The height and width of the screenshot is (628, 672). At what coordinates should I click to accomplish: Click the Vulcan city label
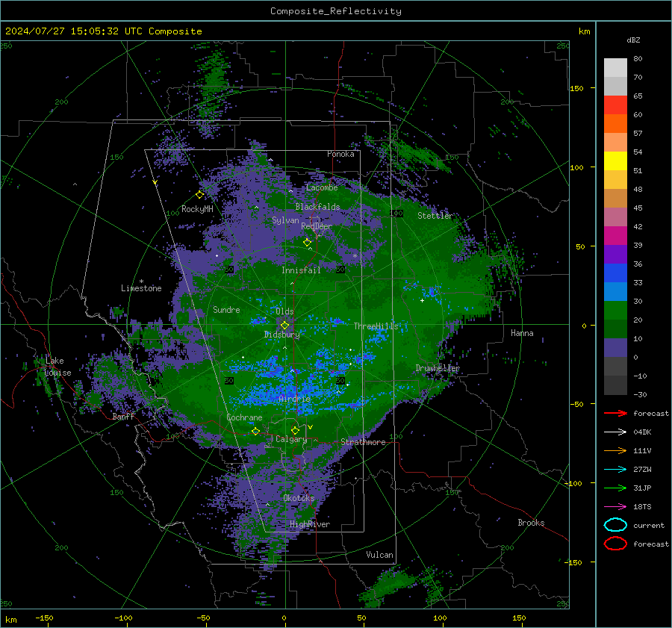(380, 555)
